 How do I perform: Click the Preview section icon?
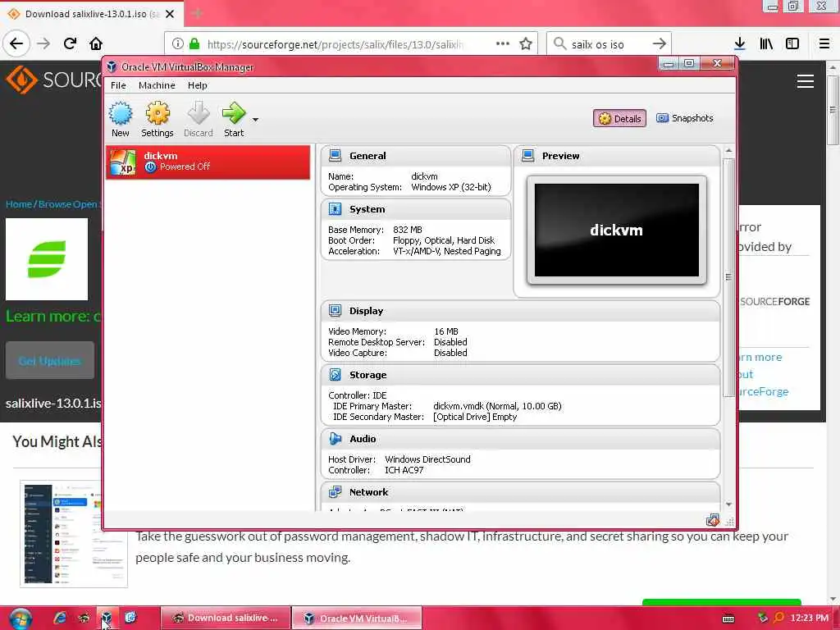(x=528, y=156)
